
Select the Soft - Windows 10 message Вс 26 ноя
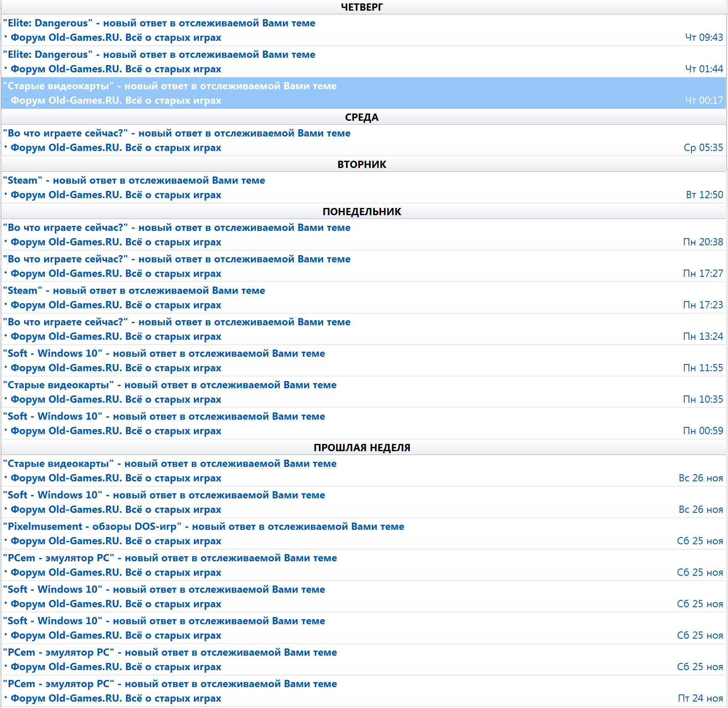pos(364,502)
